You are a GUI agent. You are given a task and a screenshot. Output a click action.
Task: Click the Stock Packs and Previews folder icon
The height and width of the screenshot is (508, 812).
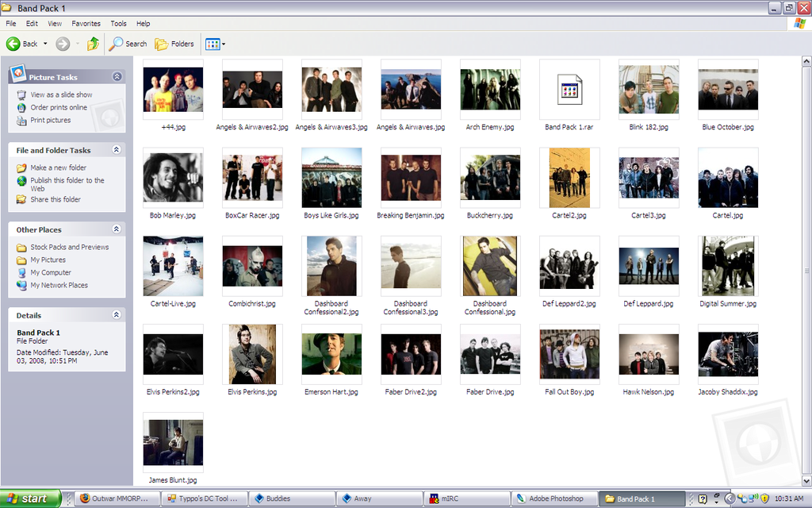coord(21,248)
